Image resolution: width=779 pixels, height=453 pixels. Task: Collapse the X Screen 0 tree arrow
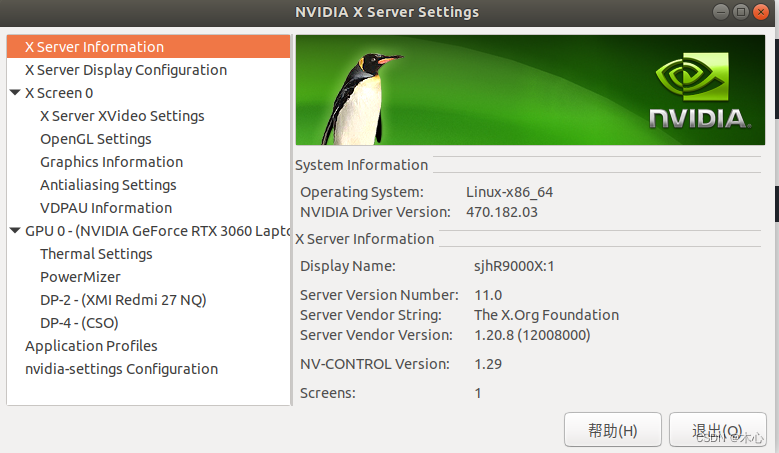(15, 92)
